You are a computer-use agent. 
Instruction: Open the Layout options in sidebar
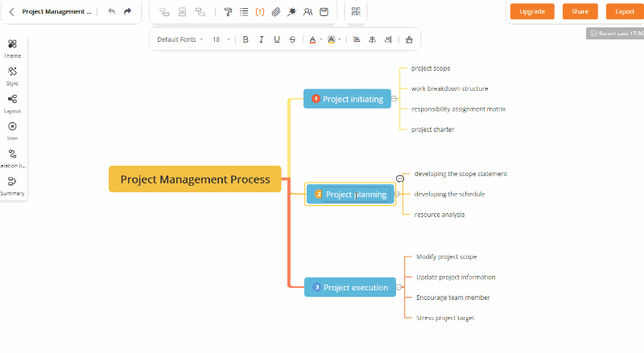(12, 101)
